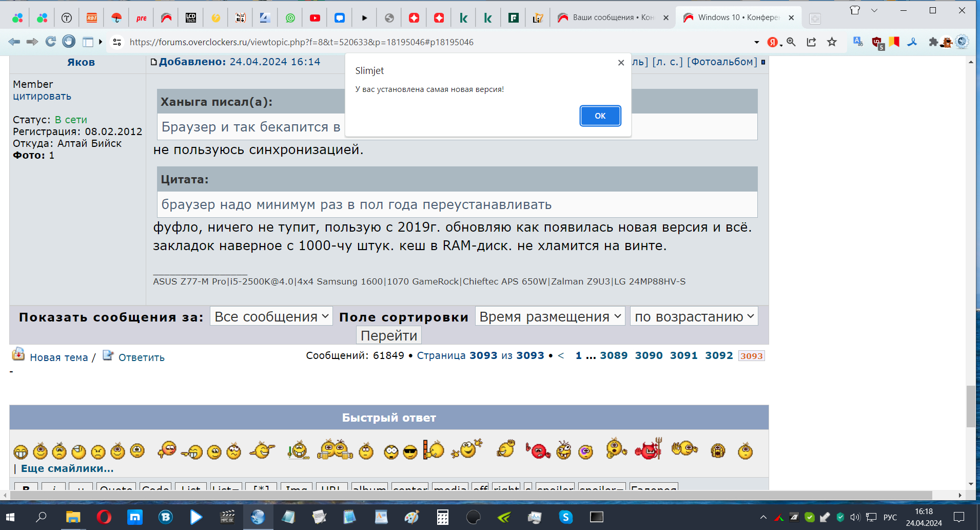Bookmark this page with the star icon
Viewport: 980px width, 530px height.
click(x=832, y=42)
